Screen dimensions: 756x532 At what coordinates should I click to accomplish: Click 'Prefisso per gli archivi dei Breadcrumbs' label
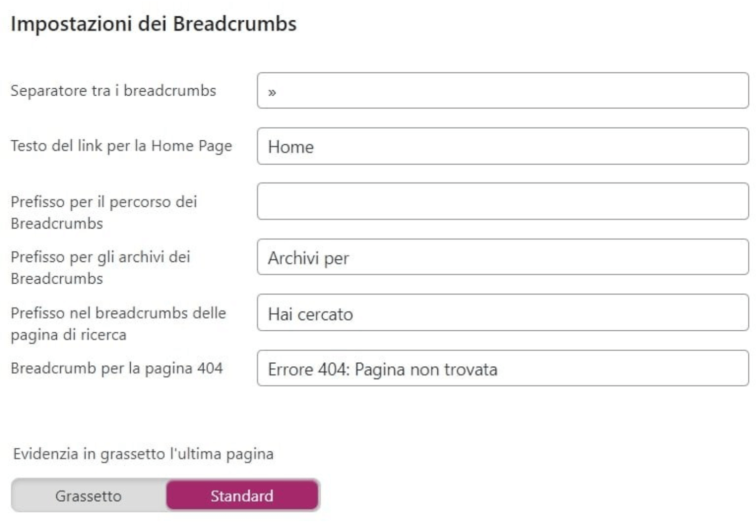100,268
